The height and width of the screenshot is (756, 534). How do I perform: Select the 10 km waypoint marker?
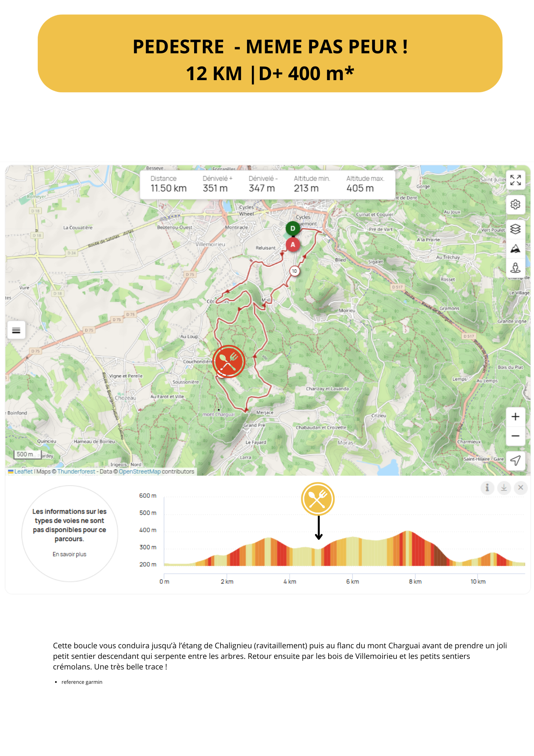pos(294,271)
